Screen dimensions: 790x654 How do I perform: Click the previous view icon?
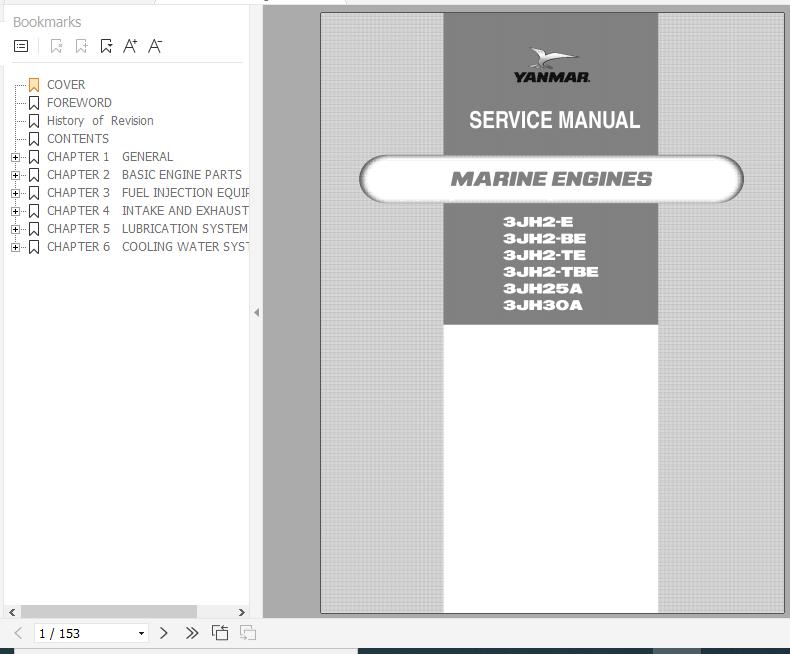click(x=220, y=633)
